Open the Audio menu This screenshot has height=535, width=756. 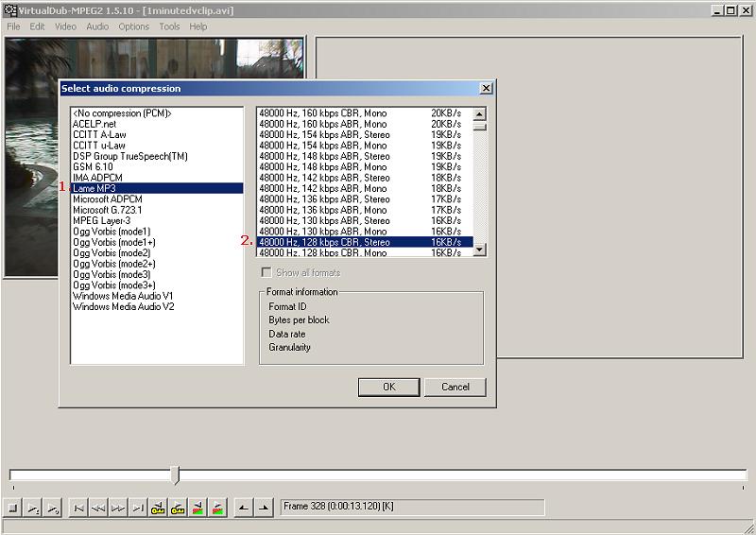(x=97, y=26)
